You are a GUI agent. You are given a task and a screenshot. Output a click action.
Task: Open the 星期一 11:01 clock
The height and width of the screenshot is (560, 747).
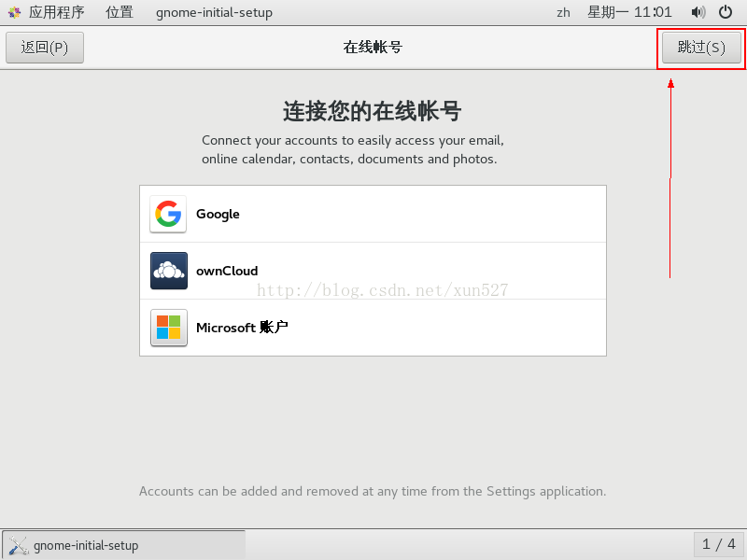629,12
